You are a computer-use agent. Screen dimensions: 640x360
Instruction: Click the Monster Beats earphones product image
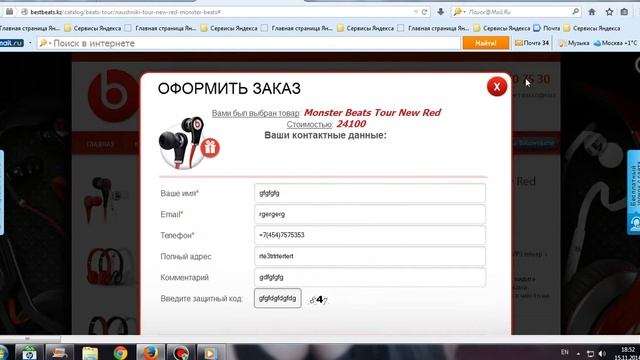(x=182, y=143)
